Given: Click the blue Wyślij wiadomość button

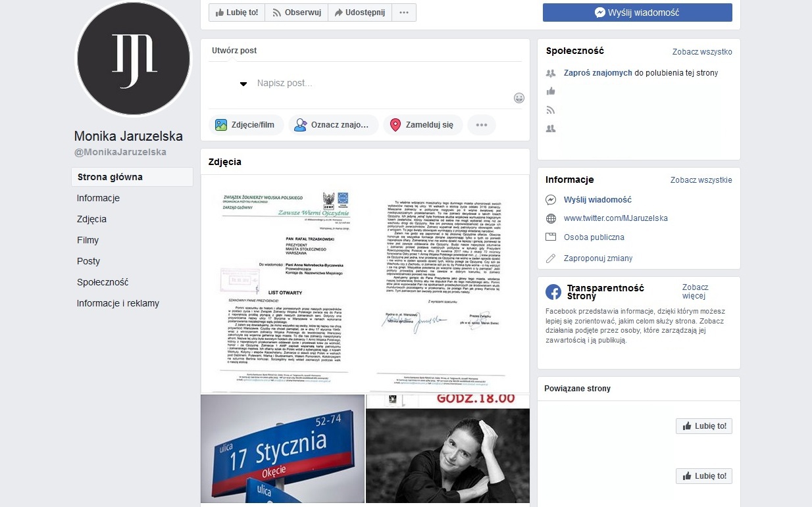Looking at the screenshot, I should (x=637, y=12).
